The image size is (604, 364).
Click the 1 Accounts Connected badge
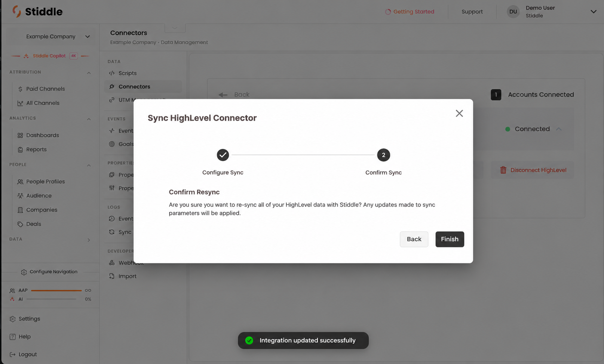(496, 95)
